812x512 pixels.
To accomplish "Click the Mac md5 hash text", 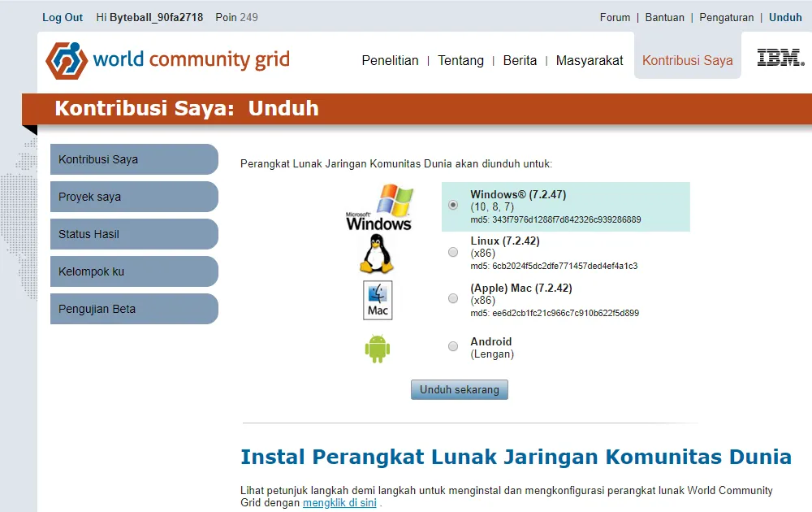I will coord(555,313).
